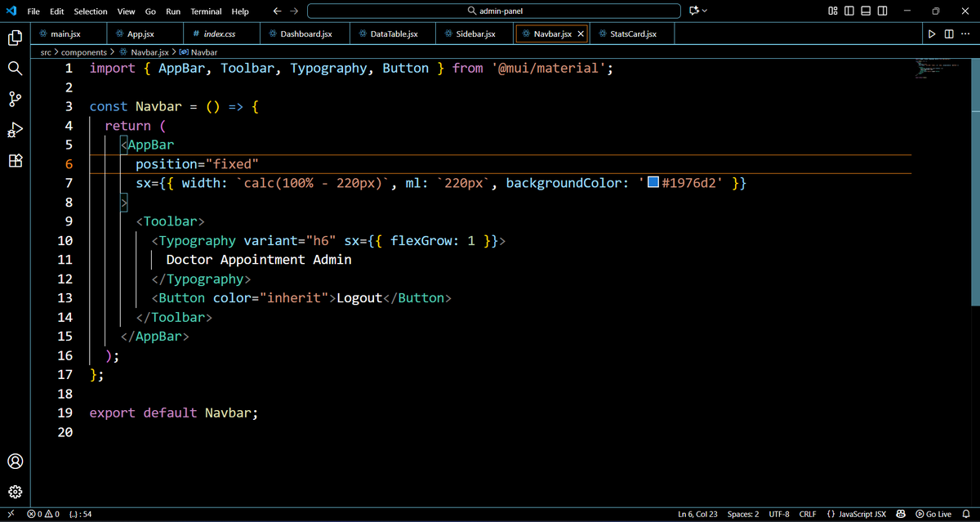Show errors and warnings count
The image size is (980, 522).
(x=43, y=514)
